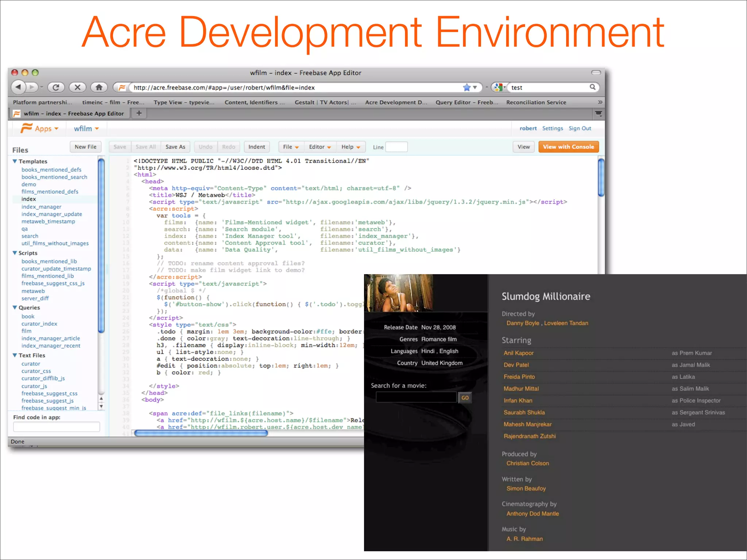Open the metaweb script file
This screenshot has height=560, width=747.
pos(33,291)
